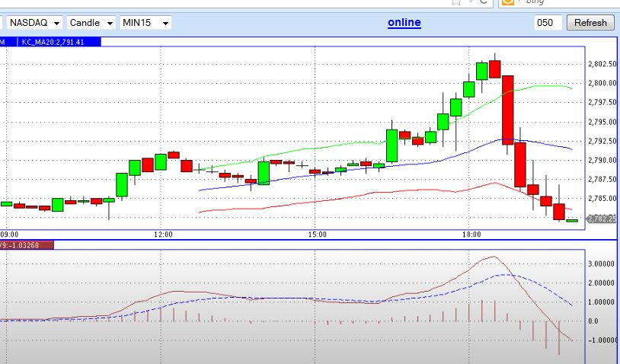Open the Candle chart type dropdown

(91, 23)
